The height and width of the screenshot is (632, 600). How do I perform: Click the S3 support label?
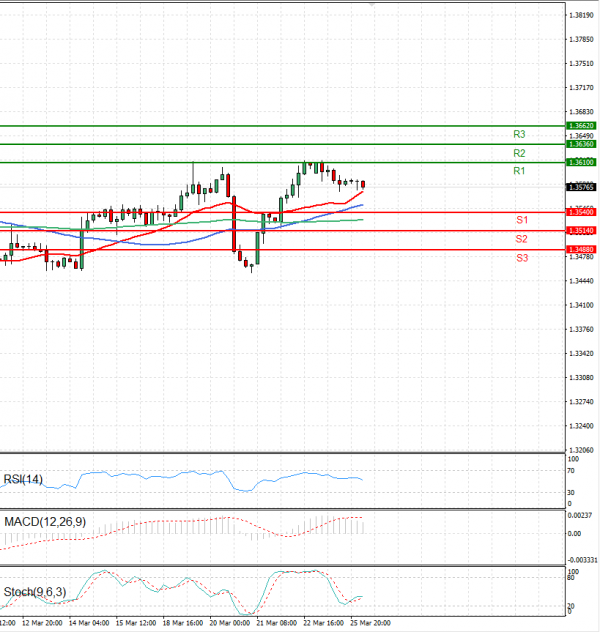[x=522, y=258]
